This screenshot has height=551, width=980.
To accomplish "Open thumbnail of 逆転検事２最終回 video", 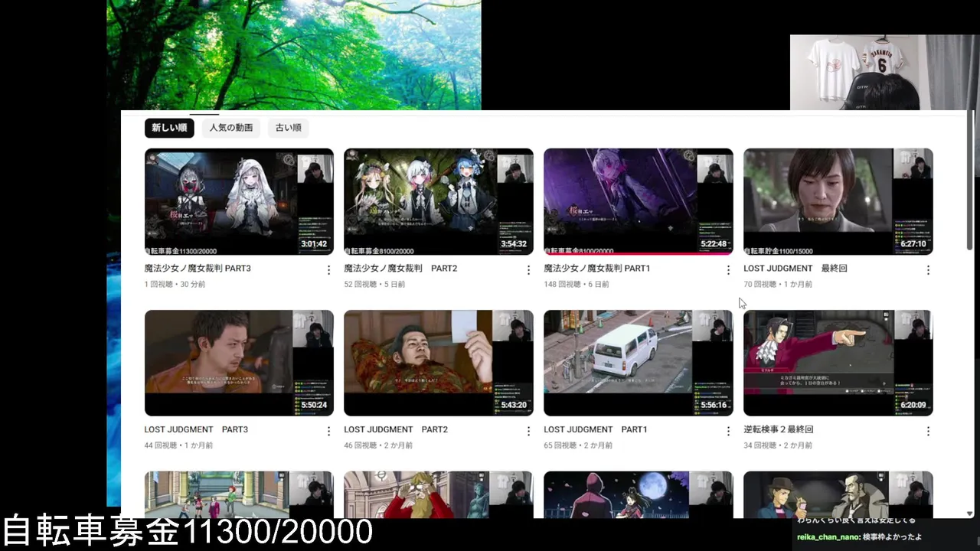I will [x=838, y=363].
